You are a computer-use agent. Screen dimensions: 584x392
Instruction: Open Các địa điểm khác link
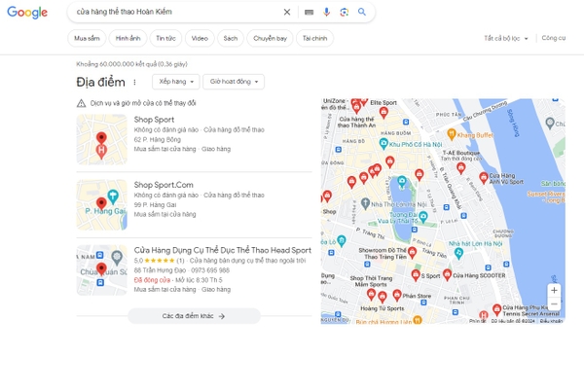click(x=194, y=316)
